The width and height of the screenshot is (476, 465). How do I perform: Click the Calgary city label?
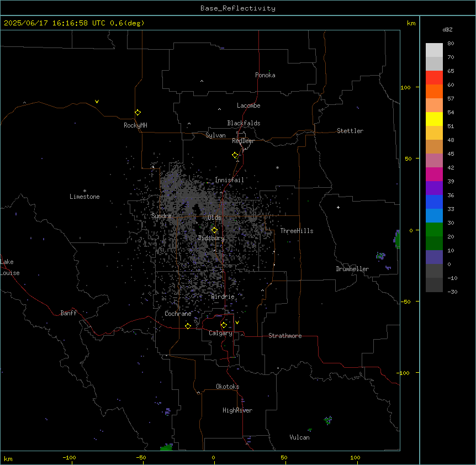tap(220, 333)
